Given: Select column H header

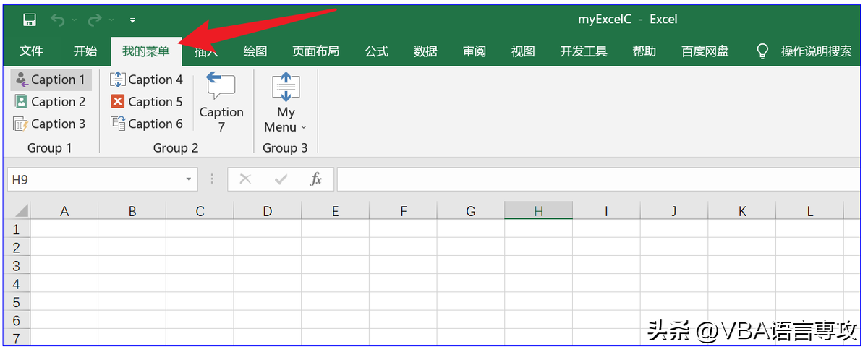Looking at the screenshot, I should click(538, 211).
